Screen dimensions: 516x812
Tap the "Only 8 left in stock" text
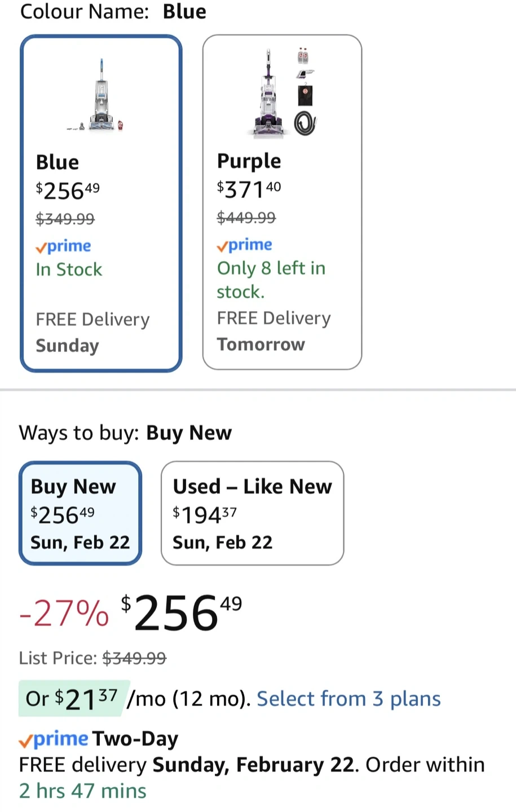click(271, 280)
